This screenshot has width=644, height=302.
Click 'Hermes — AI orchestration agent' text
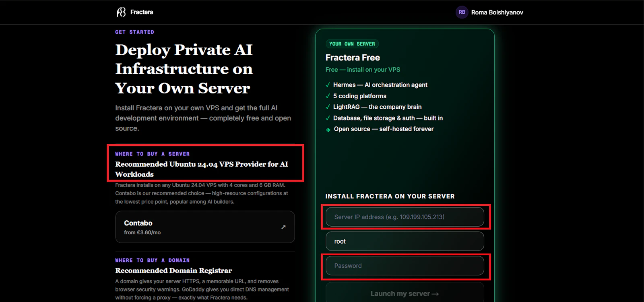pyautogui.click(x=380, y=85)
